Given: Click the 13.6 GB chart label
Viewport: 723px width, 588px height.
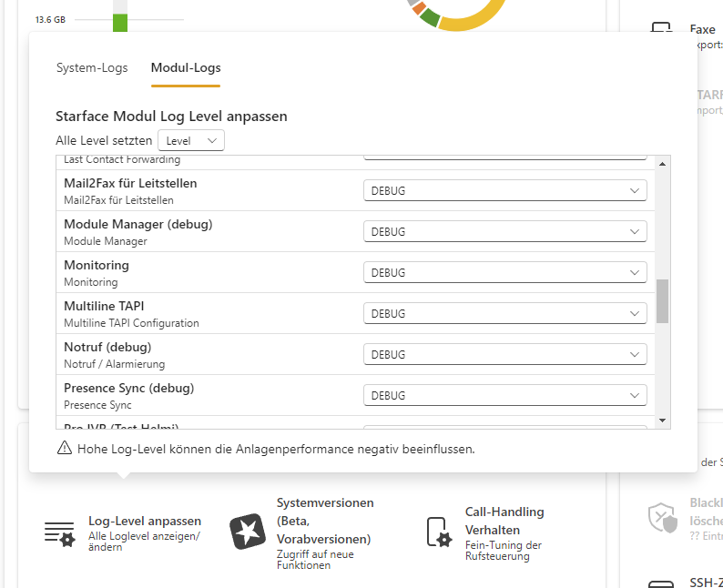Looking at the screenshot, I should click(x=50, y=20).
